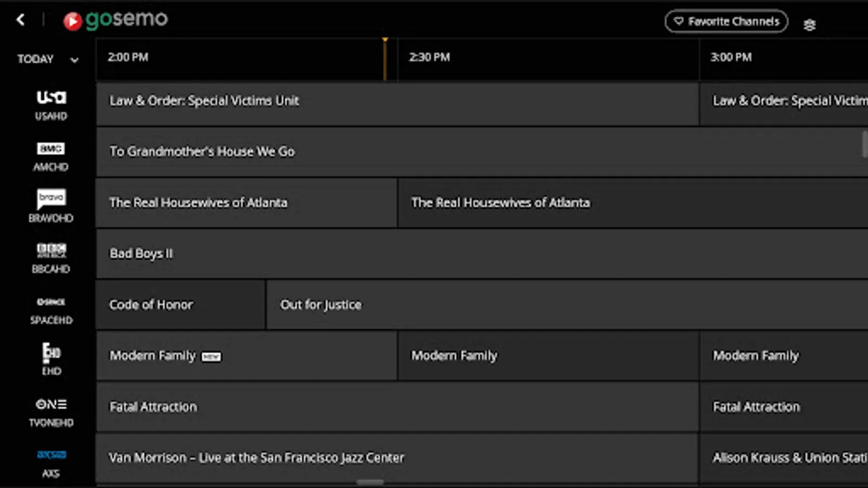The height and width of the screenshot is (488, 868).
Task: Click the vertical guide scrollbar
Action: tap(865, 144)
